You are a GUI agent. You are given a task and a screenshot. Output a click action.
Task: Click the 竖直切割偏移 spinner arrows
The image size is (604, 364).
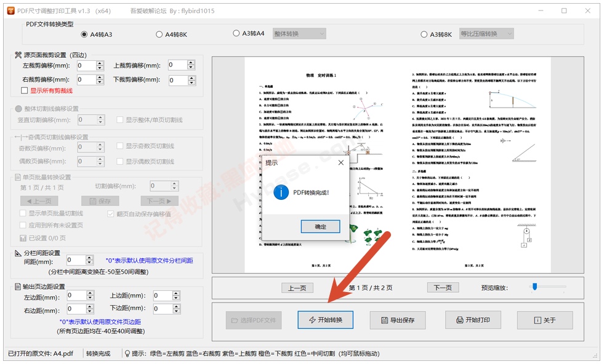(x=100, y=120)
